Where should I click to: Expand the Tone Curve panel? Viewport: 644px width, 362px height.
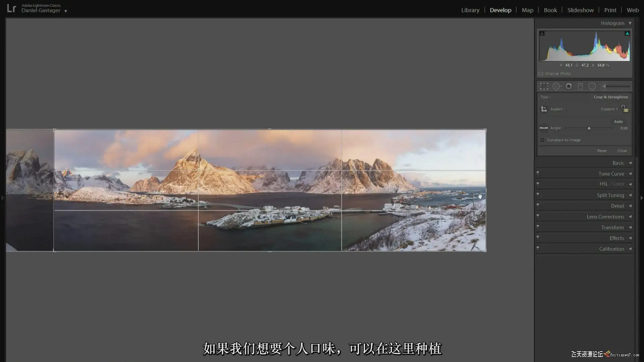(x=611, y=174)
